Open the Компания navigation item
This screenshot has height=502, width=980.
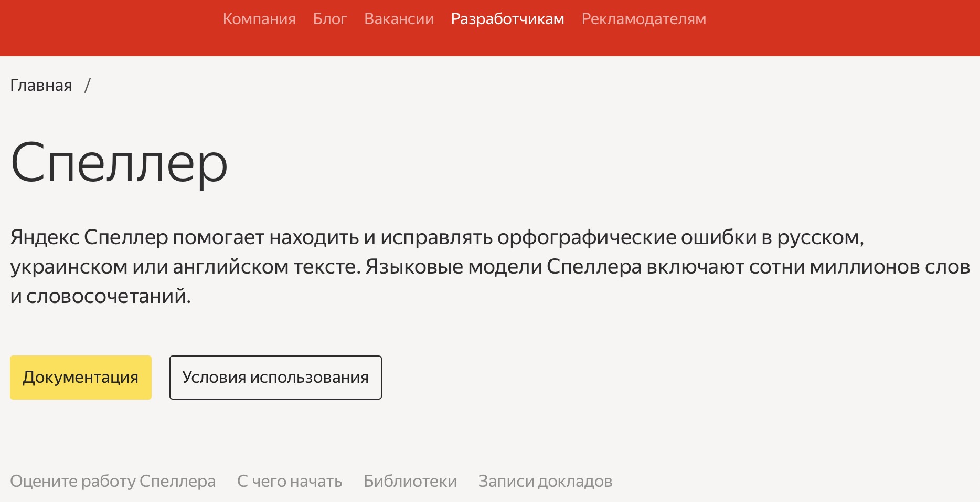(x=259, y=19)
